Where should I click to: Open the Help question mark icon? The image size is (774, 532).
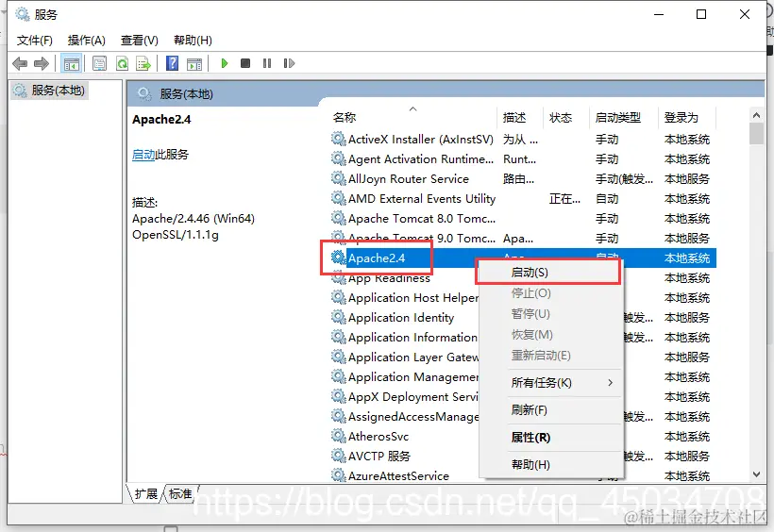(x=173, y=63)
